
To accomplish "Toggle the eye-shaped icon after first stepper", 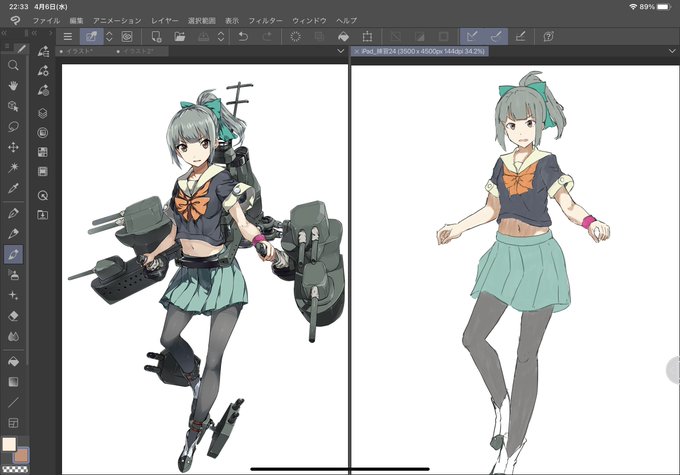I will (127, 37).
